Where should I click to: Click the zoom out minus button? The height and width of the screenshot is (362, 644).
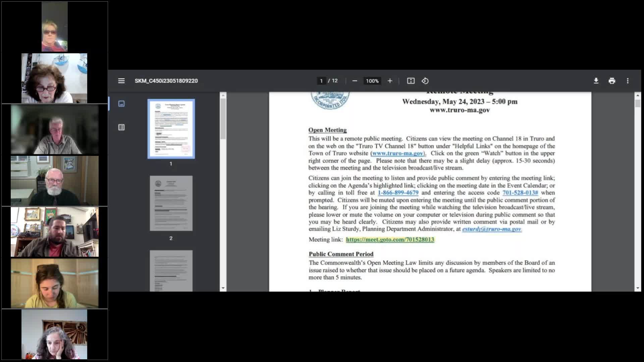355,81
